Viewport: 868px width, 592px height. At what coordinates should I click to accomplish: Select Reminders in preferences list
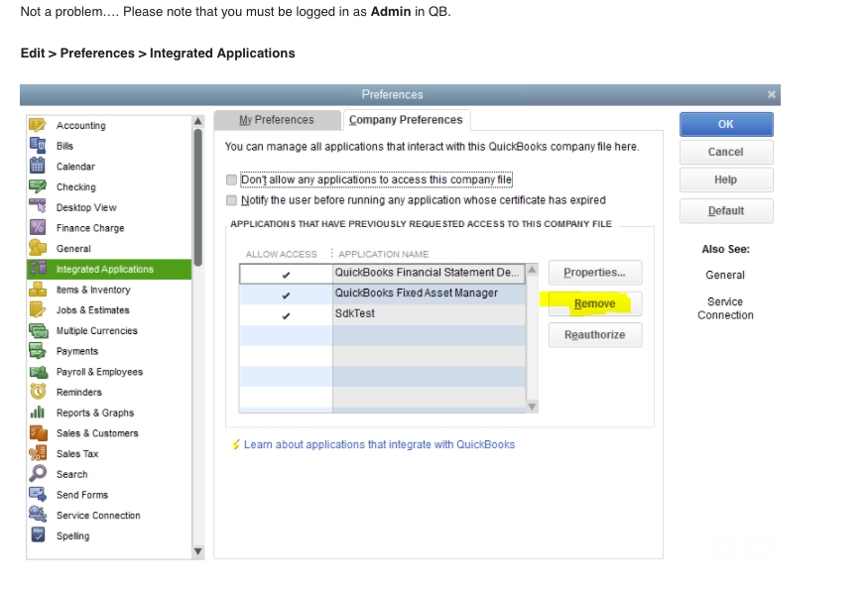pyautogui.click(x=109, y=392)
